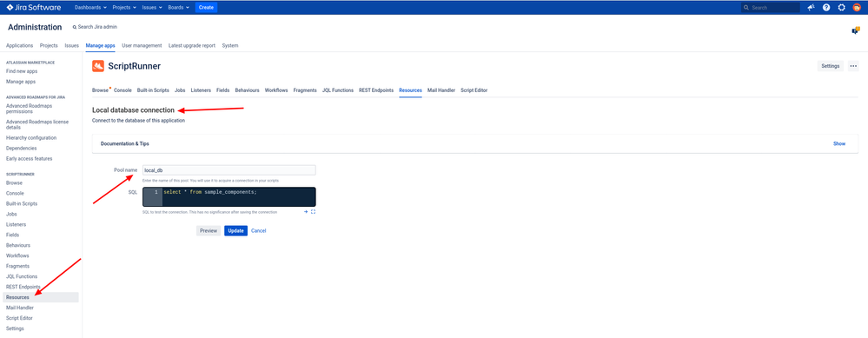Open the three-dot more actions menu

click(853, 66)
